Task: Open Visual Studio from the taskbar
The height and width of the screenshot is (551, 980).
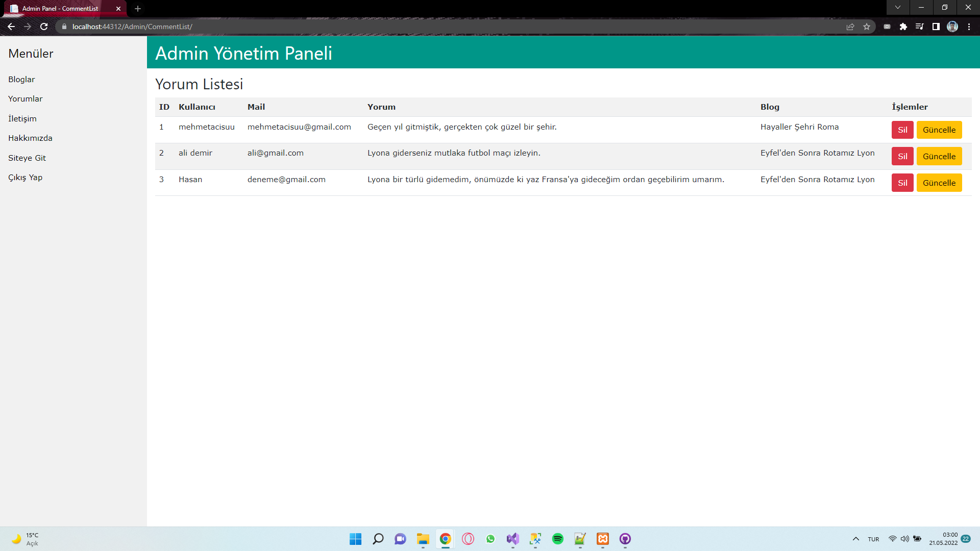Action: pos(513,539)
